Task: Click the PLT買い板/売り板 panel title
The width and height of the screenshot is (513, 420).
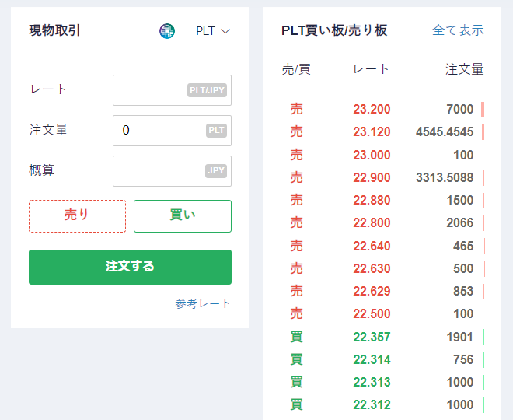Action: click(x=334, y=30)
